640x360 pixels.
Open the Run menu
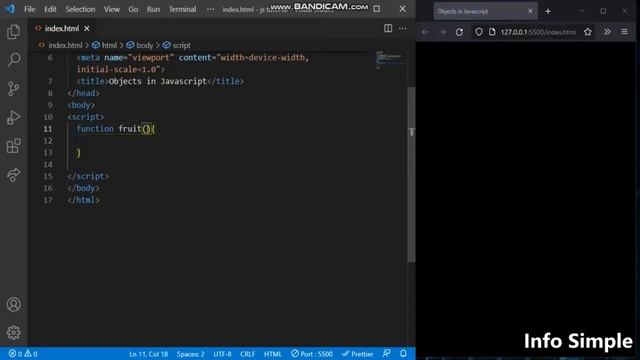153,9
